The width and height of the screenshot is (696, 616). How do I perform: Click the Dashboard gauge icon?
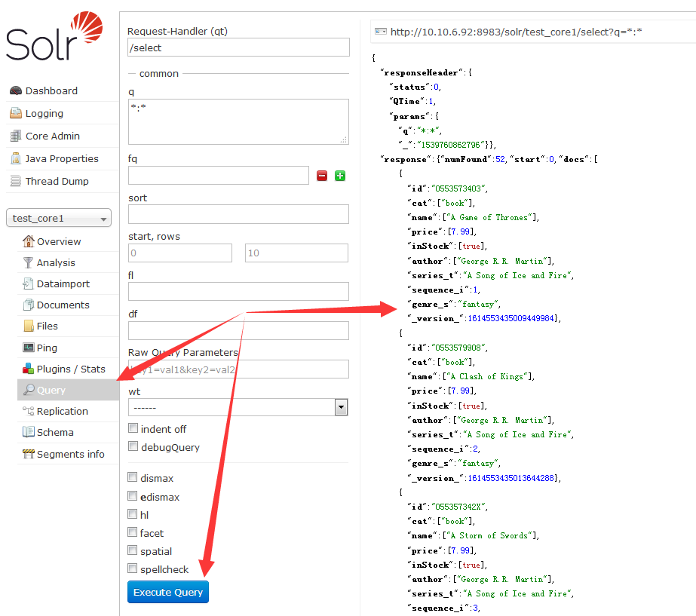(x=16, y=90)
